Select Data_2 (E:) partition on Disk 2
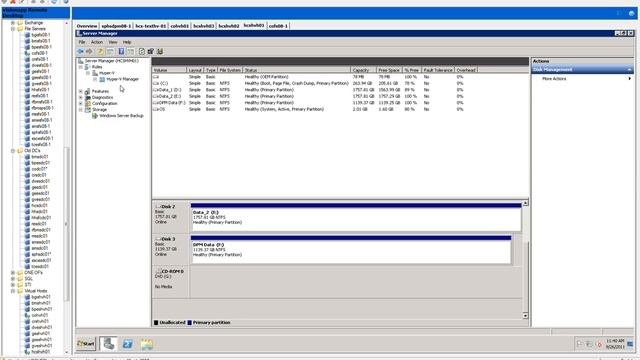This screenshot has width=640, height=360. point(356,218)
